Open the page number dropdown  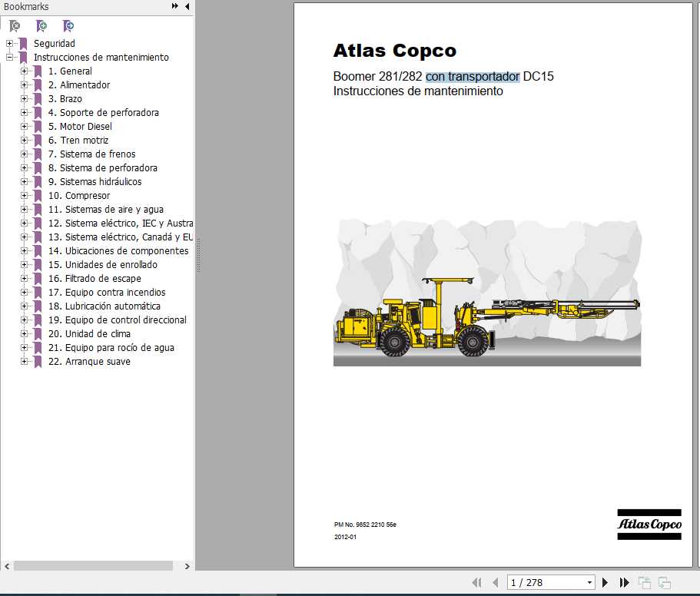588,582
